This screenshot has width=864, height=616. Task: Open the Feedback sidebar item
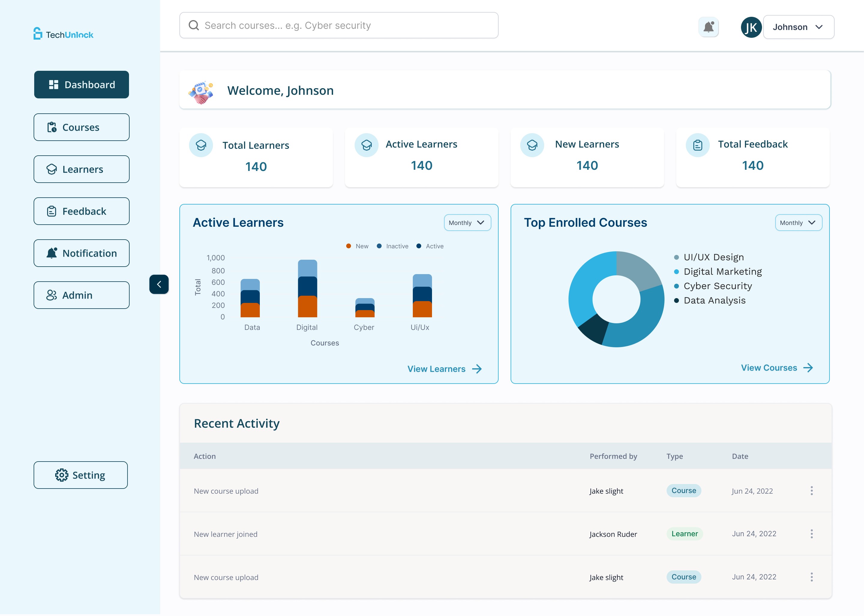pos(82,211)
